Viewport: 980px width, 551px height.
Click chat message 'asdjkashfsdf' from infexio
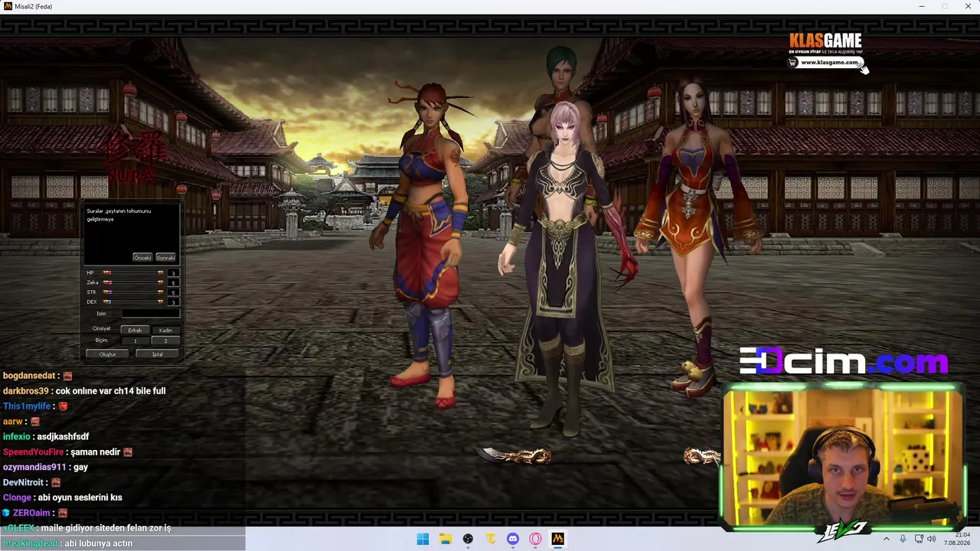(63, 437)
